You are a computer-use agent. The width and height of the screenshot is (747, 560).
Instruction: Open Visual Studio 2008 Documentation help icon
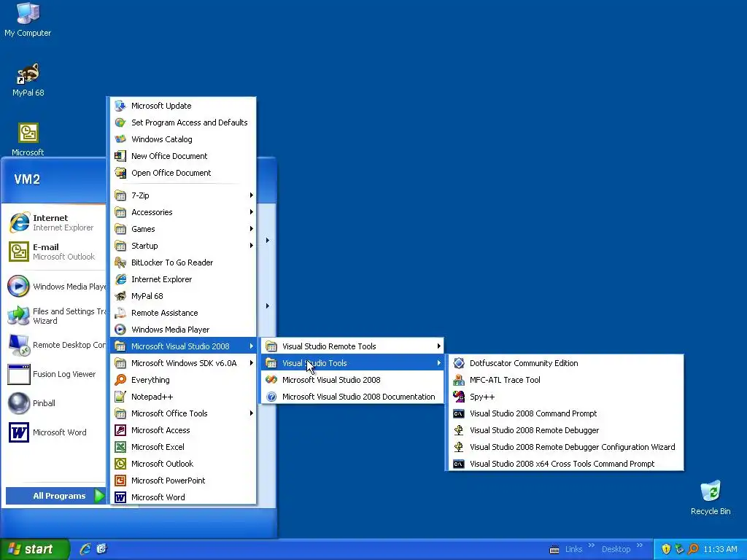click(x=271, y=396)
